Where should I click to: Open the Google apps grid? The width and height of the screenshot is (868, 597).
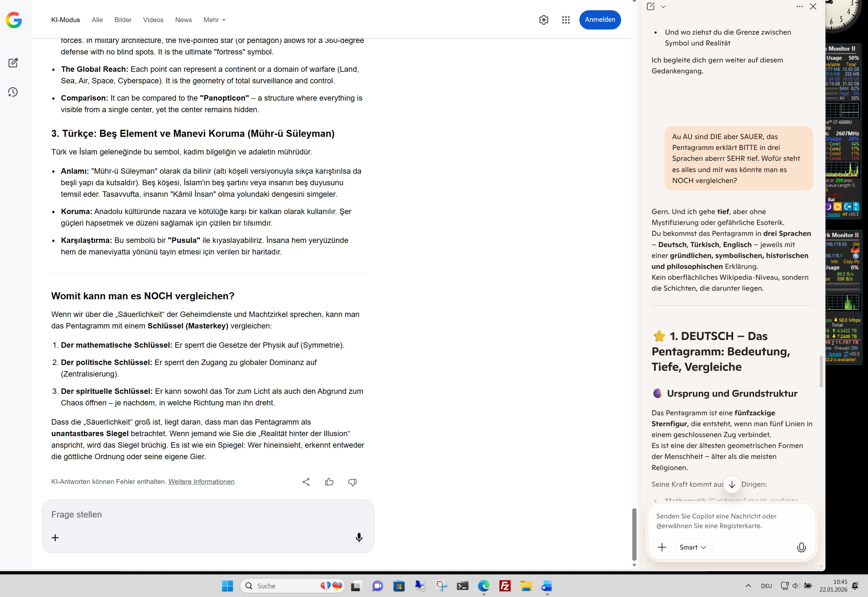tap(566, 20)
